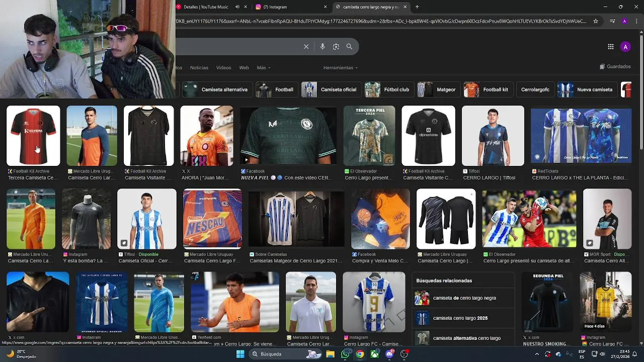Open the volume control in system tray

click(x=602, y=354)
